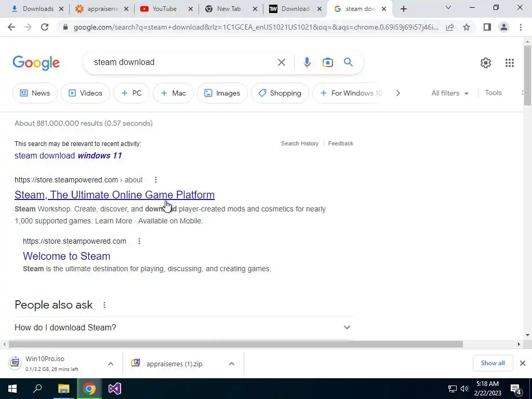Open appraiserres zip download options arrow
Image resolution: width=532 pixels, height=399 pixels.
point(232,364)
